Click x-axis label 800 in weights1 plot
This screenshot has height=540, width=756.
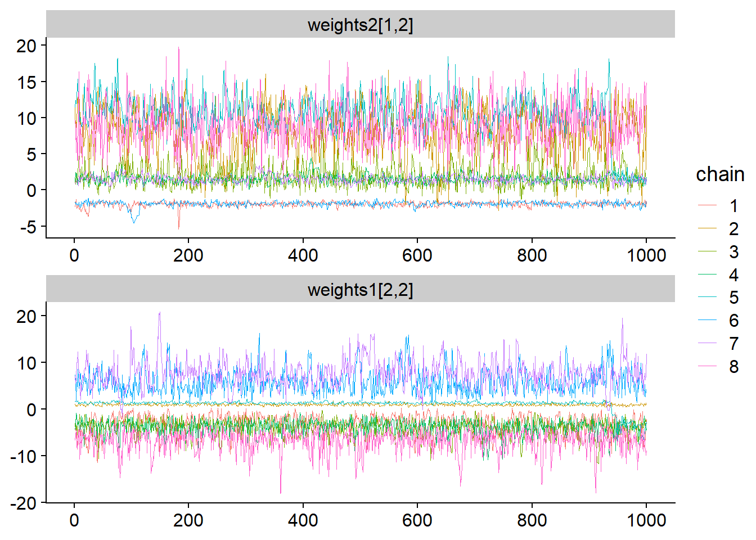point(532,520)
